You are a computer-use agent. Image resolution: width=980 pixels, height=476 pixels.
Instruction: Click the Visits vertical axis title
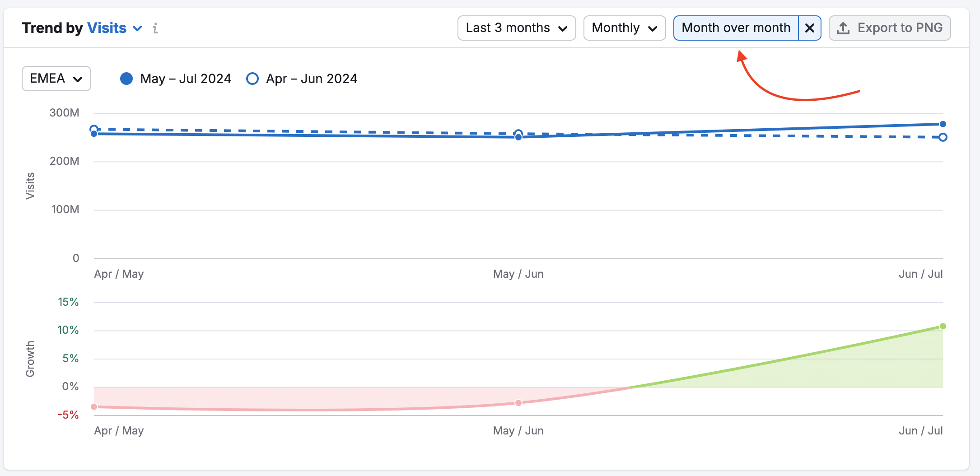pos(30,186)
